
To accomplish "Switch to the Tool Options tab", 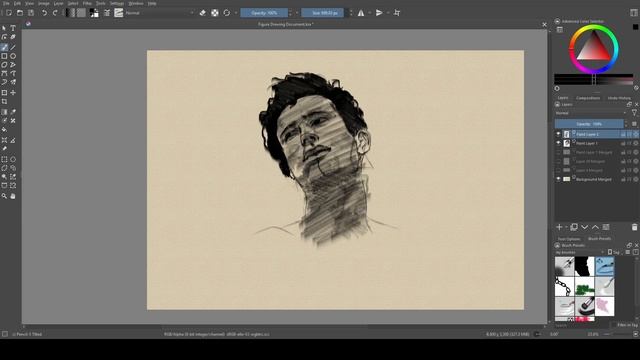I will pyautogui.click(x=569, y=239).
